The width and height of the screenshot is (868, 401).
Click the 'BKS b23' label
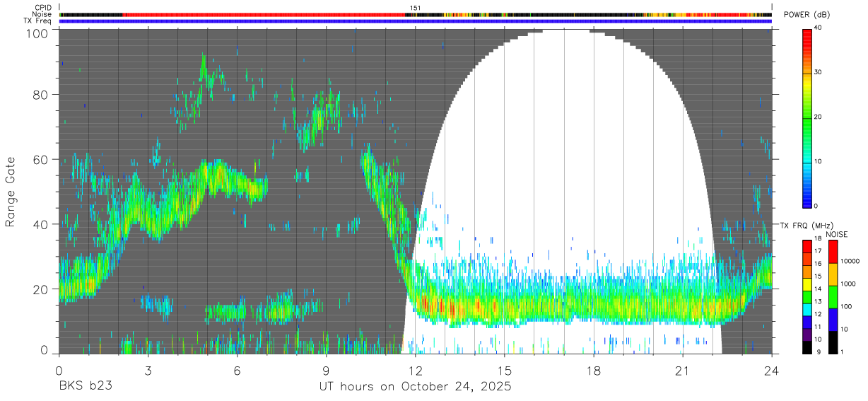coord(84,386)
